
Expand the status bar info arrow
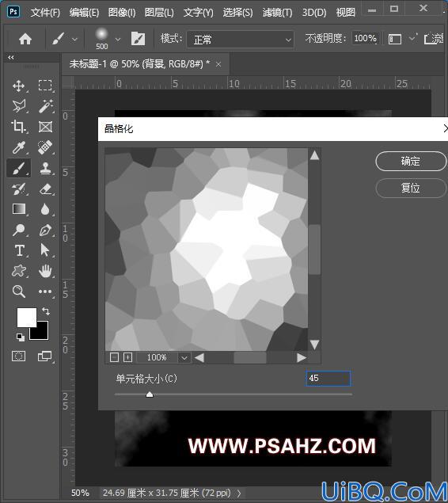click(x=239, y=493)
